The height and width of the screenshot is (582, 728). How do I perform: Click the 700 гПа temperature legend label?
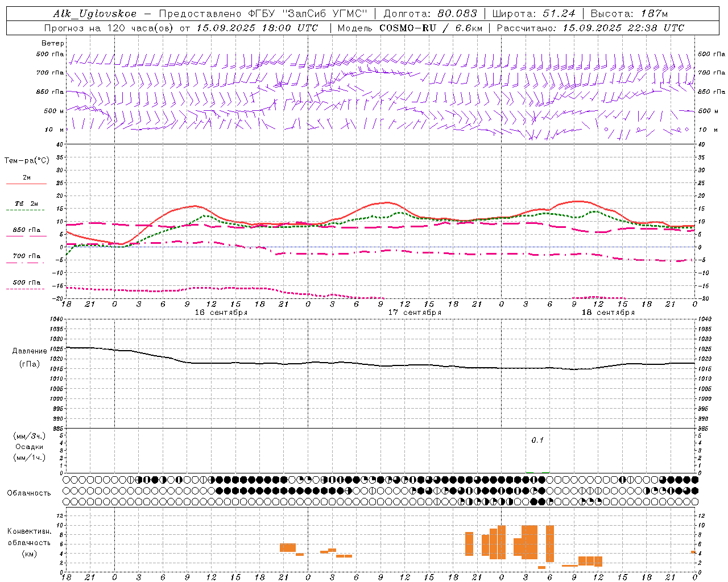pos(27,256)
